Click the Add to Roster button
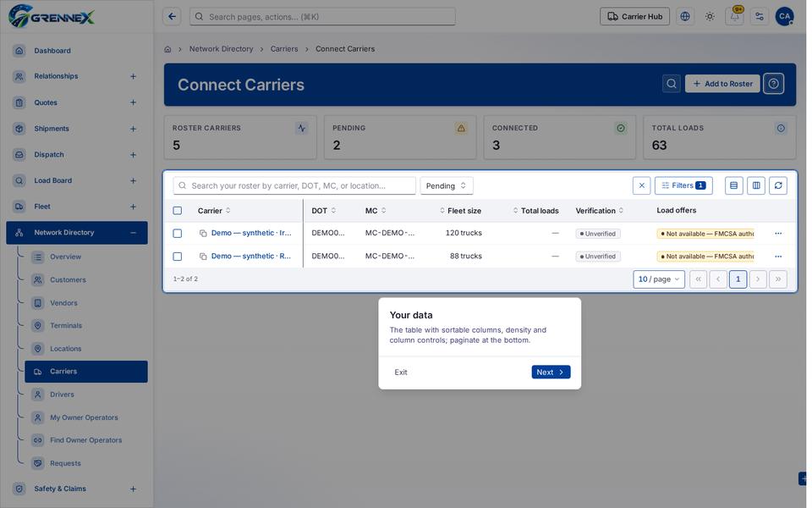 tap(722, 84)
